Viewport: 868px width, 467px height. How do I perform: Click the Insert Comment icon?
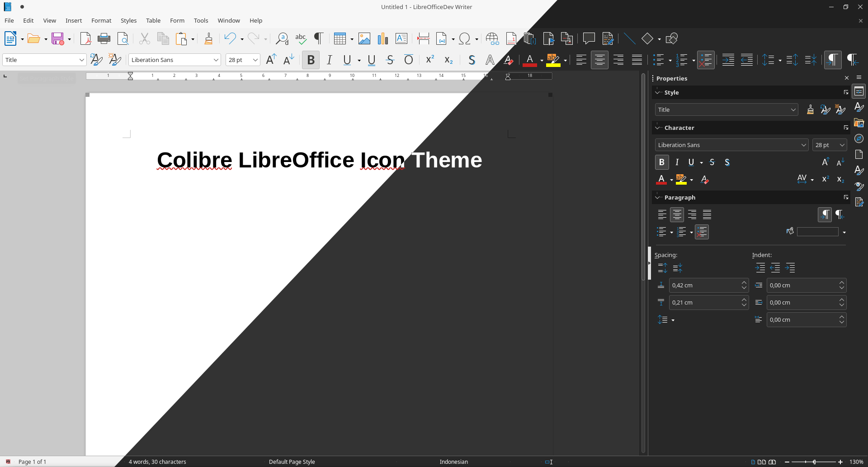(x=589, y=39)
